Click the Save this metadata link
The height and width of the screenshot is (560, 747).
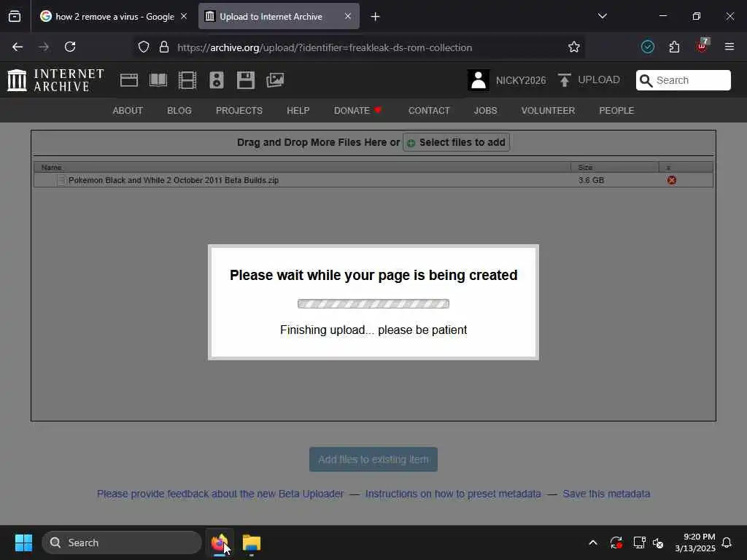click(x=606, y=494)
